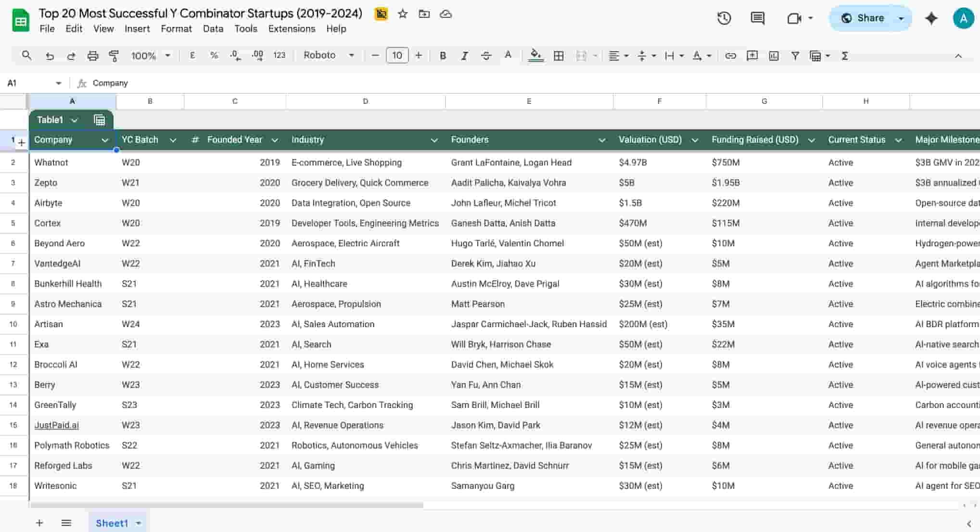980x532 pixels.
Task: Increase decimal places
Action: point(257,55)
